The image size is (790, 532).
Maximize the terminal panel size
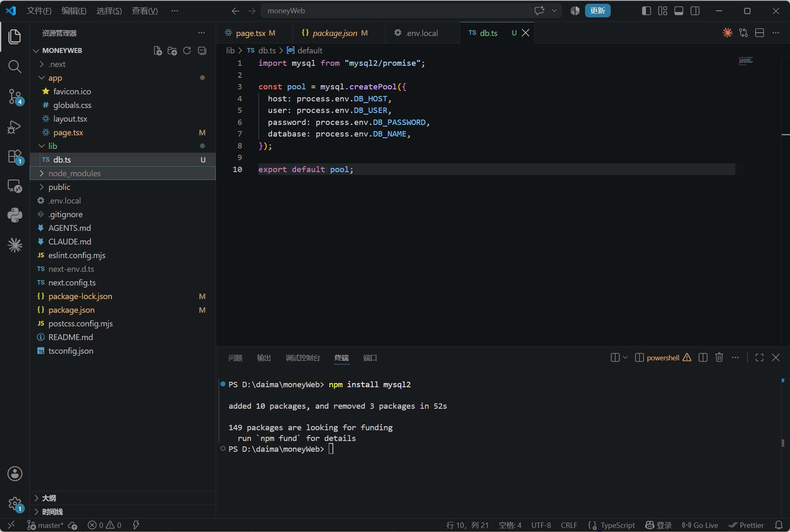760,357
